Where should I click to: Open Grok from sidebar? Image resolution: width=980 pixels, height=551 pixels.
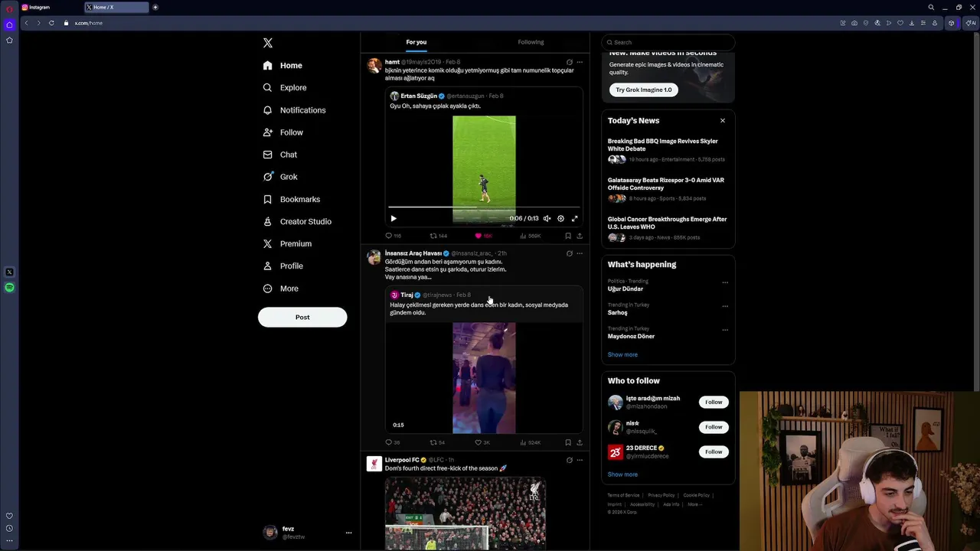pos(280,177)
